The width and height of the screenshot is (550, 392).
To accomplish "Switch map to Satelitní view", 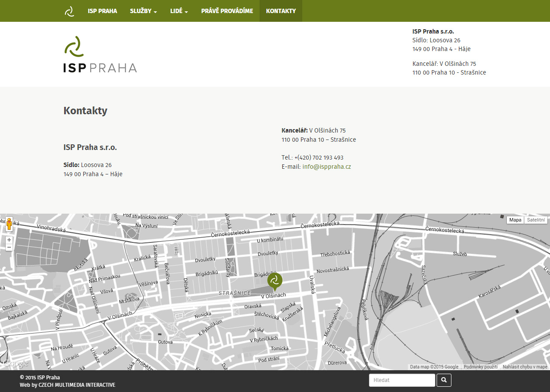I will (536, 220).
